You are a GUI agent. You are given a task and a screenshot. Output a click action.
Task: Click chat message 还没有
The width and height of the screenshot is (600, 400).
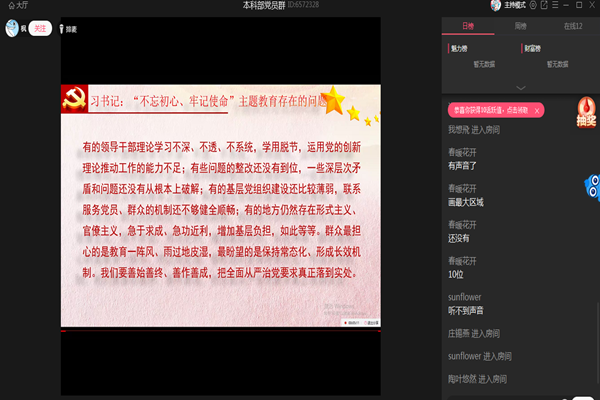(458, 238)
